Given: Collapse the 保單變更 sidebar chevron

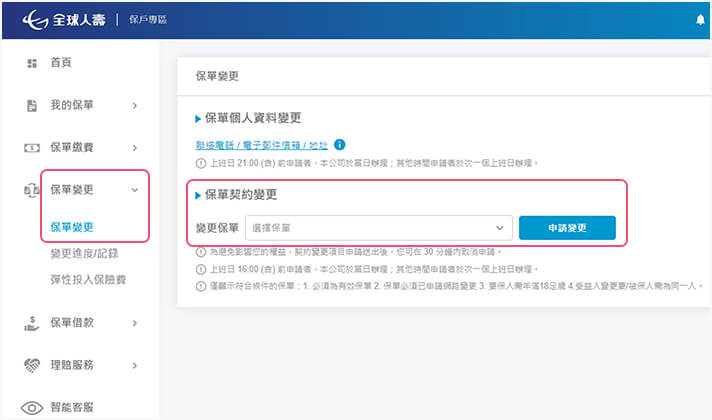Looking at the screenshot, I should point(135,190).
